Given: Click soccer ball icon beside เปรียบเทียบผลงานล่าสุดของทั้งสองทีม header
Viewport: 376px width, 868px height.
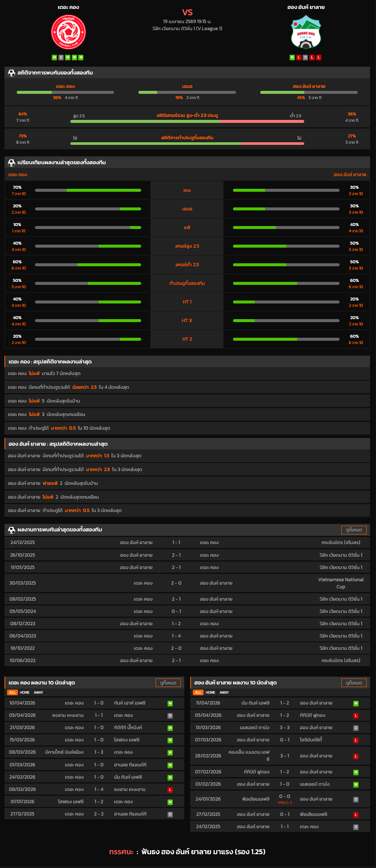Looking at the screenshot, I should [x=12, y=163].
